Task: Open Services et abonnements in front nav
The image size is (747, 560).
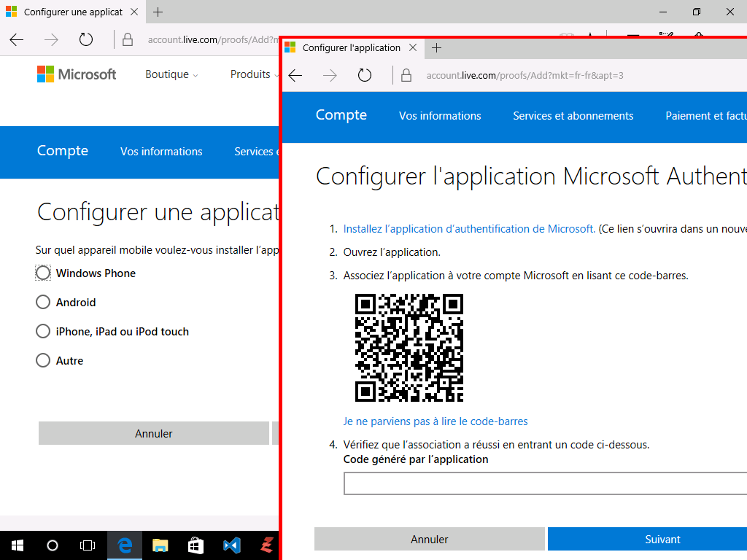Action: tap(573, 116)
